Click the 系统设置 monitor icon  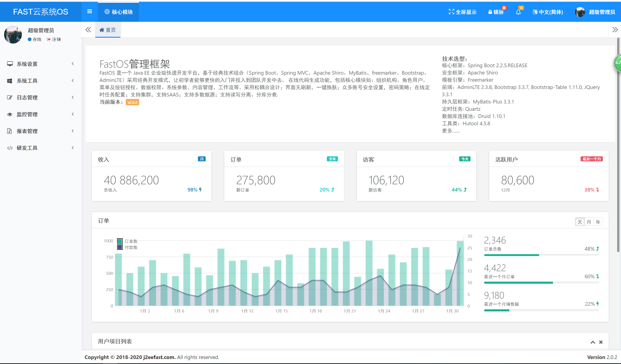coord(10,64)
